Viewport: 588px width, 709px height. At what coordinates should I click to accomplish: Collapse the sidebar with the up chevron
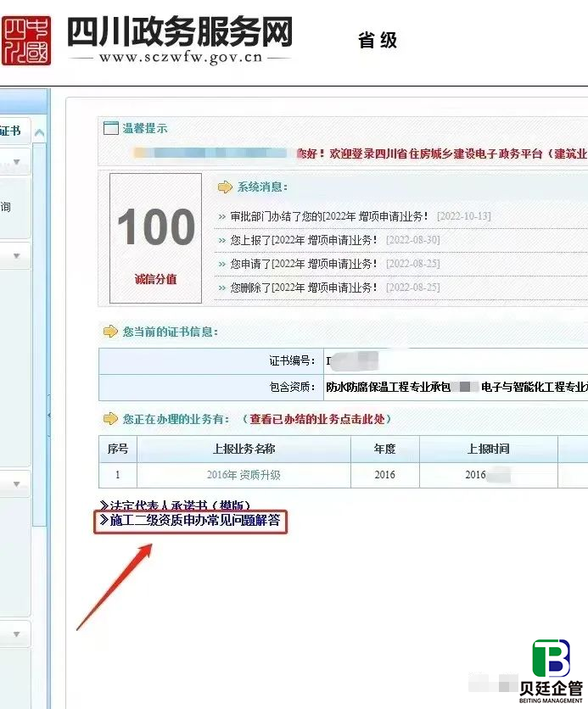[39, 132]
